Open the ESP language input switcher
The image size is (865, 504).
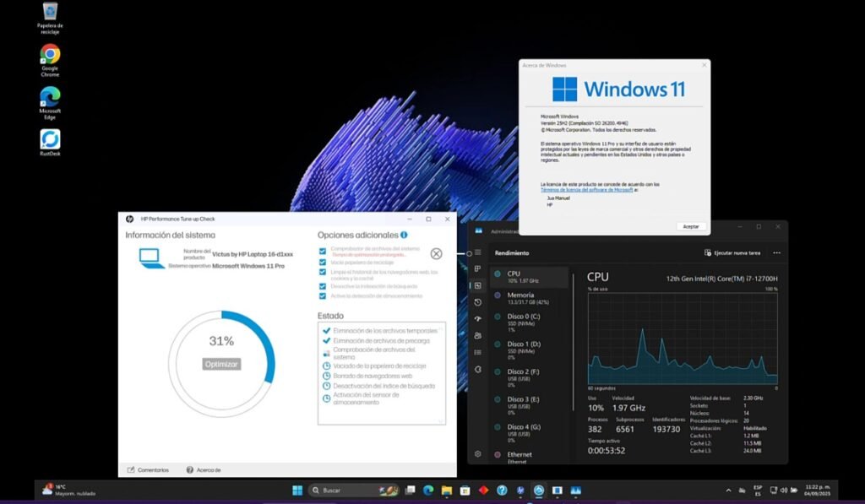click(x=758, y=490)
